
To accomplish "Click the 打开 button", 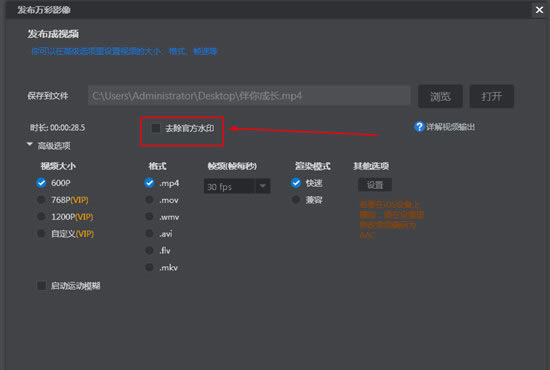I will click(x=492, y=96).
